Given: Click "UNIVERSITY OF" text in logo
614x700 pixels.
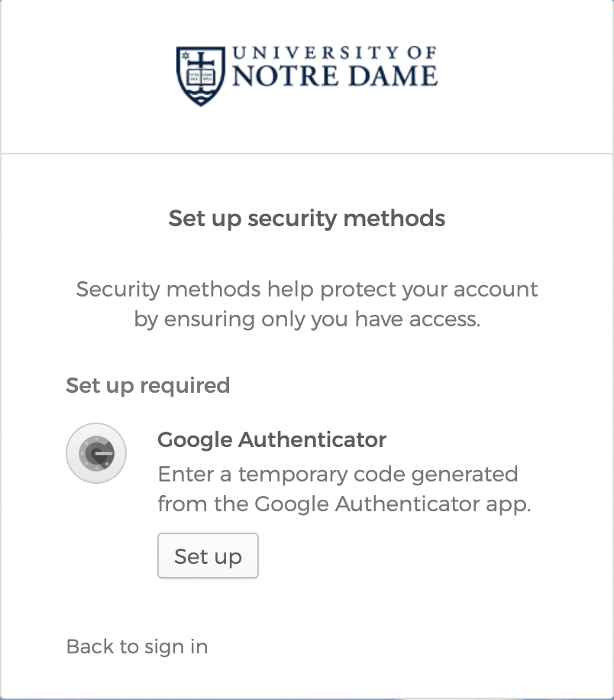Looking at the screenshot, I should pyautogui.click(x=334, y=53).
